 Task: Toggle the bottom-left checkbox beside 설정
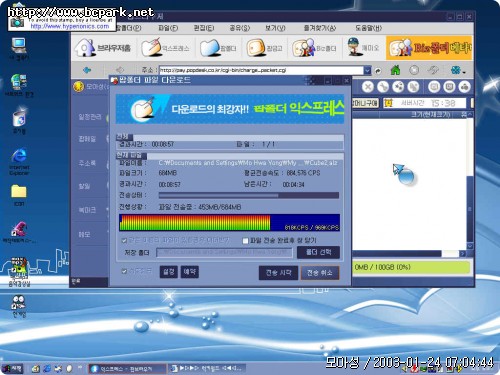coord(124,271)
